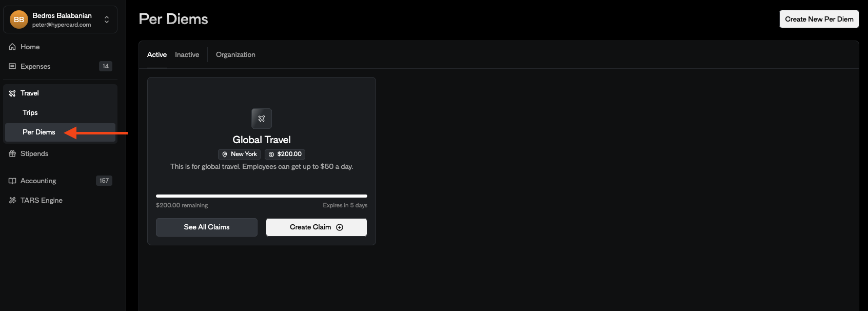Image resolution: width=868 pixels, height=311 pixels.
Task: Click the Home house icon in sidebar
Action: [12, 47]
